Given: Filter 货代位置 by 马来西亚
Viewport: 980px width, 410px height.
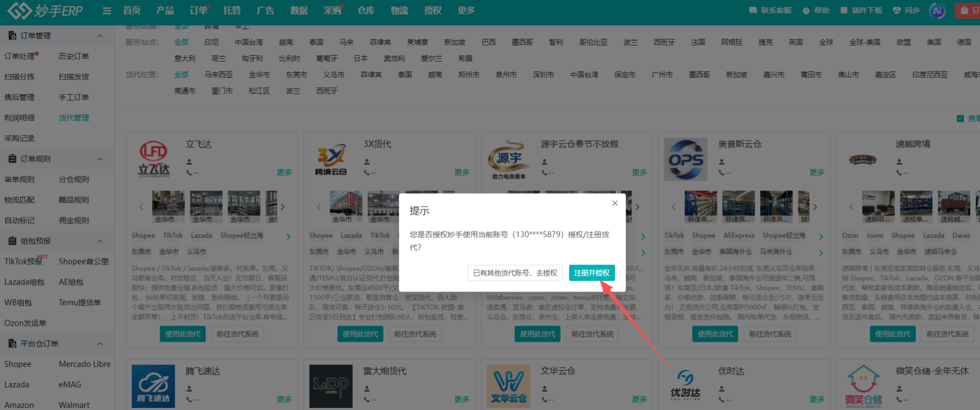Looking at the screenshot, I should [x=218, y=75].
